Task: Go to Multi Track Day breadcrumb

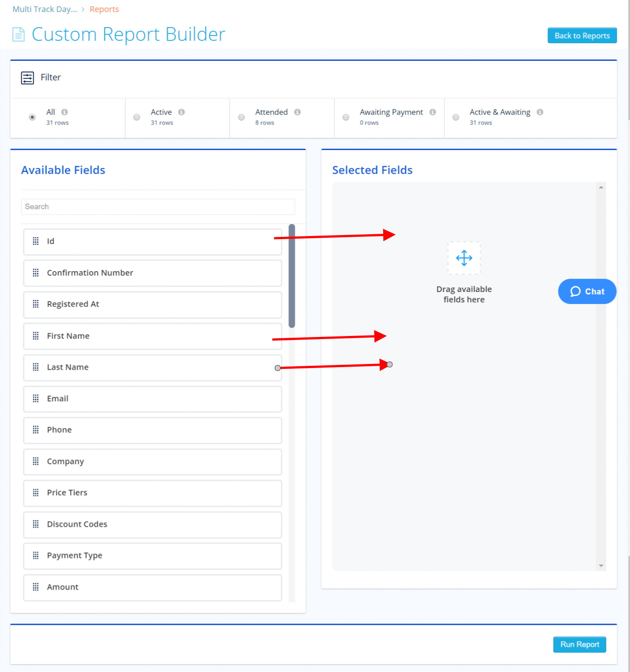Action: (x=45, y=9)
